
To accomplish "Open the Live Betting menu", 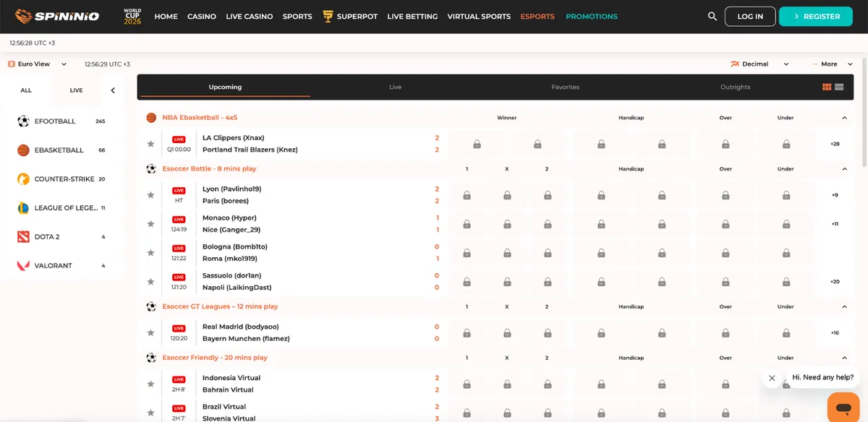I will coord(412,16).
